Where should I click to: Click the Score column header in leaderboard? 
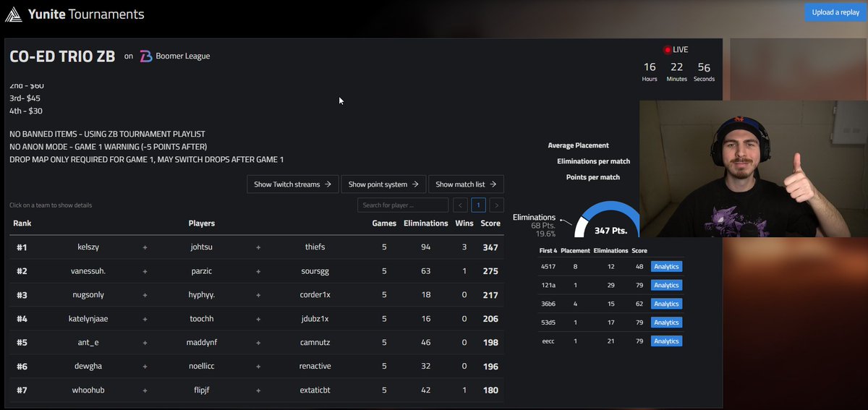coord(490,223)
